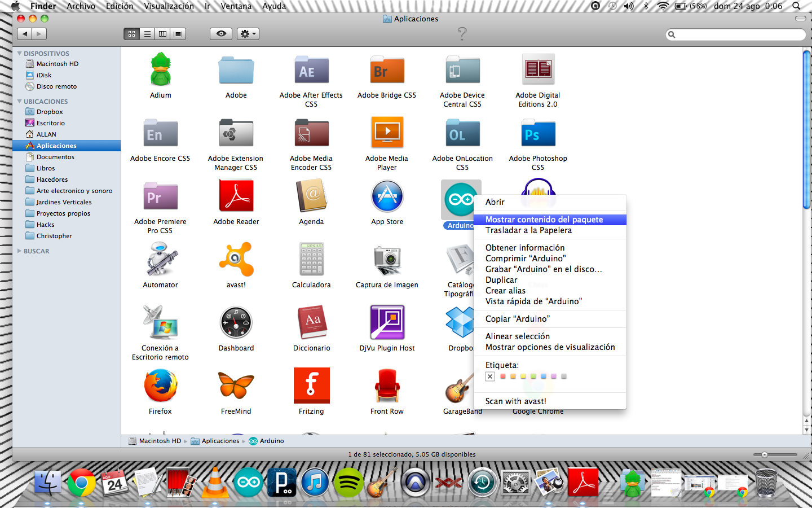Open the volume menu bar control
Image resolution: width=812 pixels, height=508 pixels.
(x=629, y=6)
